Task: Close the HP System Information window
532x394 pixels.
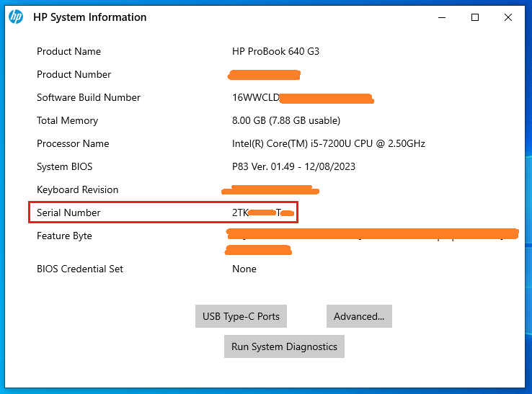Action: [x=508, y=17]
